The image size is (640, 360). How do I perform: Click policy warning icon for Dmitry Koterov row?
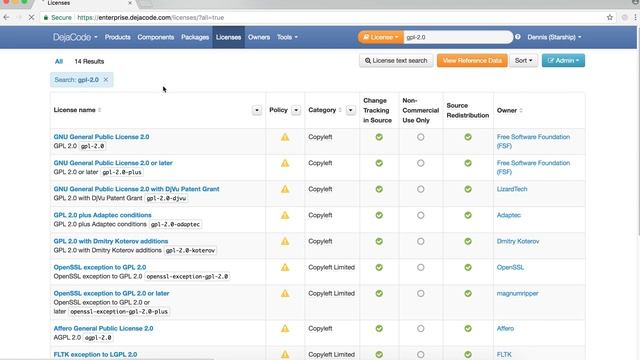285,242
